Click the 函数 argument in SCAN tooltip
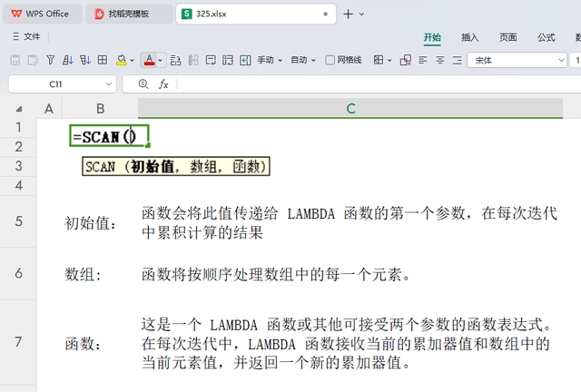The width and height of the screenshot is (581, 392). pos(246,166)
